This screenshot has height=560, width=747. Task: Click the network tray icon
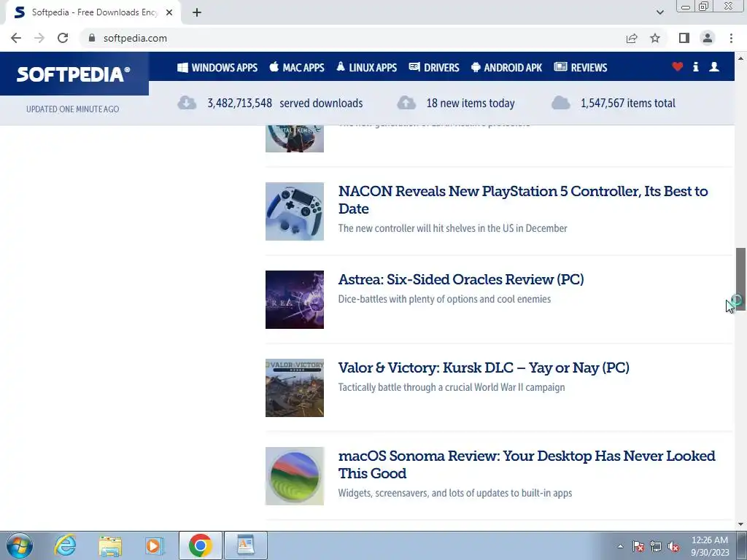(x=656, y=546)
